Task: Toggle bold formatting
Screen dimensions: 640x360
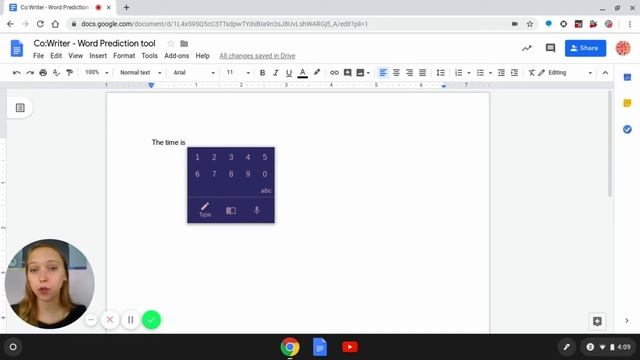Action: coord(262,73)
